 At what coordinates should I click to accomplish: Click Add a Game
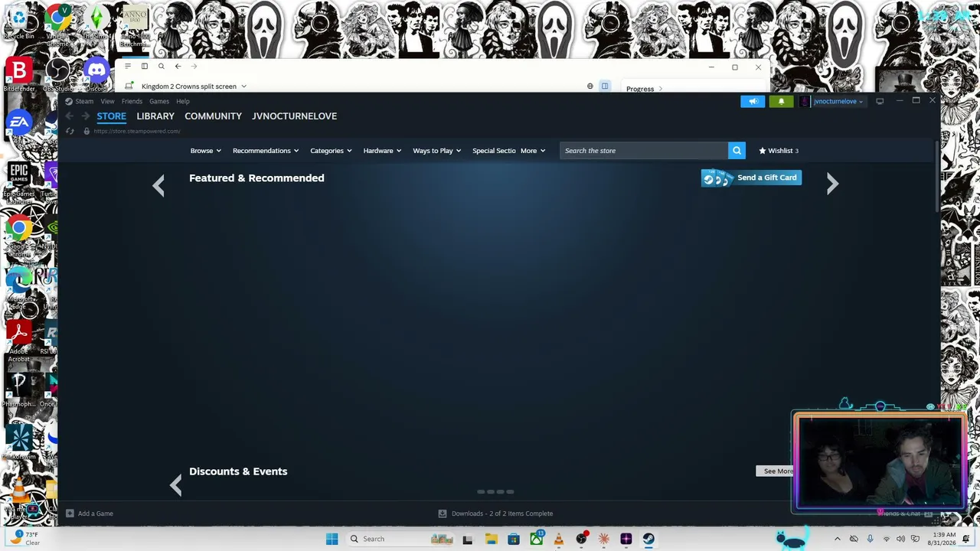click(90, 514)
